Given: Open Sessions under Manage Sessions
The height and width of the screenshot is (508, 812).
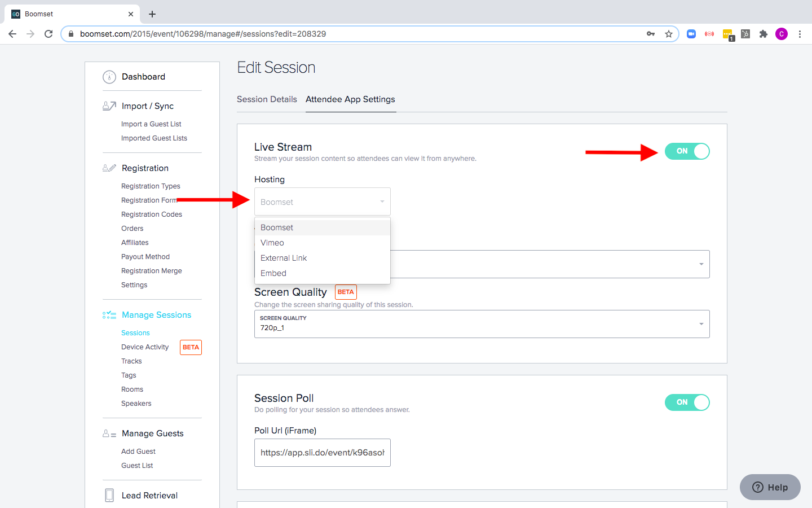Looking at the screenshot, I should (x=135, y=333).
